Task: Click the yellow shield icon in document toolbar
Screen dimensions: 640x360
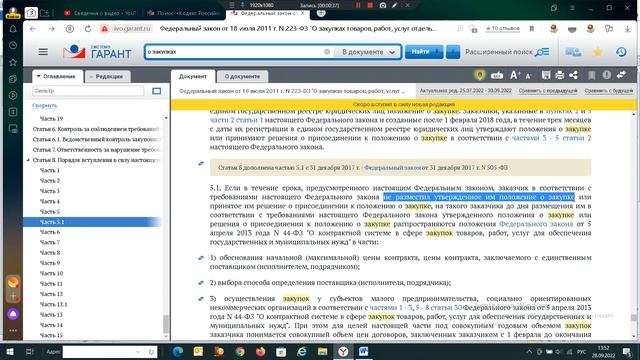Action: click(480, 75)
